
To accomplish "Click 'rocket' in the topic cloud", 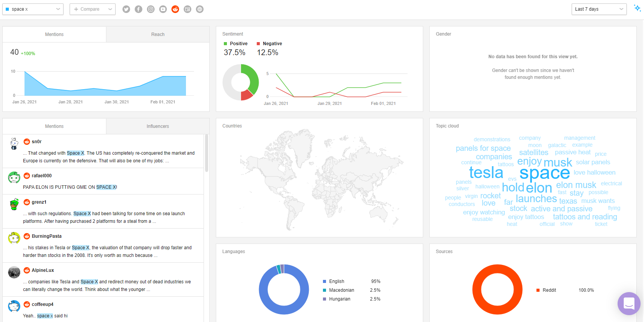I will pos(490,196).
